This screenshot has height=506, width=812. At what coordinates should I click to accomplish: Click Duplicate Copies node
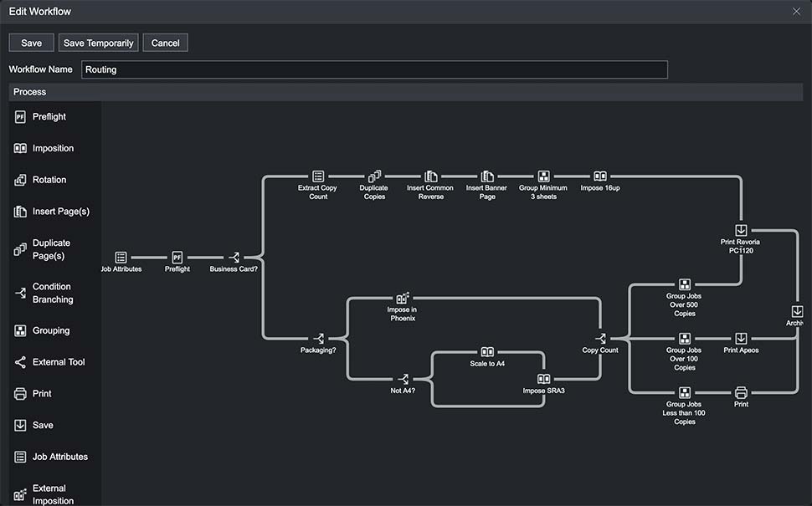(374, 176)
